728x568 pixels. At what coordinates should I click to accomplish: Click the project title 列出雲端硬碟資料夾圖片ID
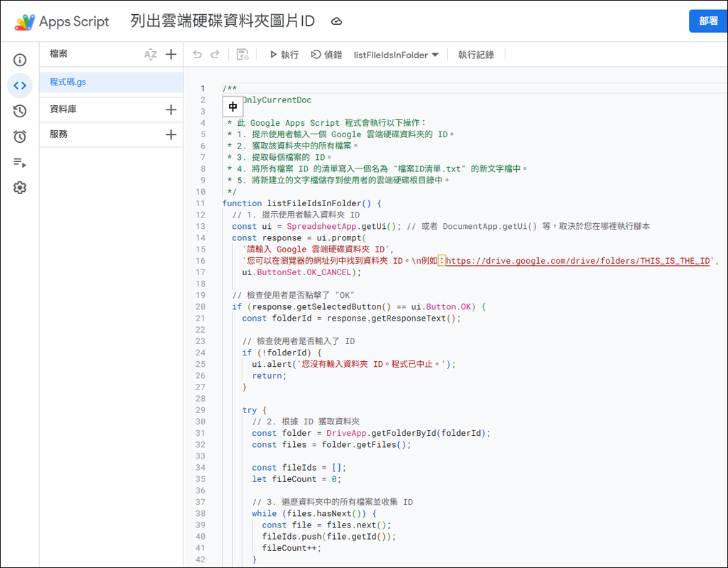coord(223,21)
